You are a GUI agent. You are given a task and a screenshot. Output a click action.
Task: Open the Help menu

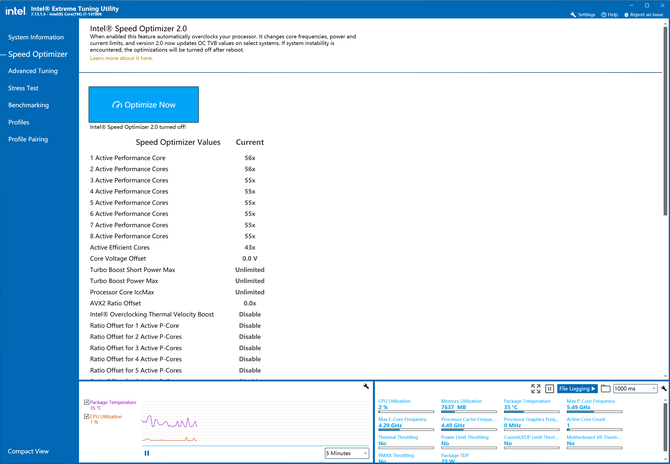[609, 15]
